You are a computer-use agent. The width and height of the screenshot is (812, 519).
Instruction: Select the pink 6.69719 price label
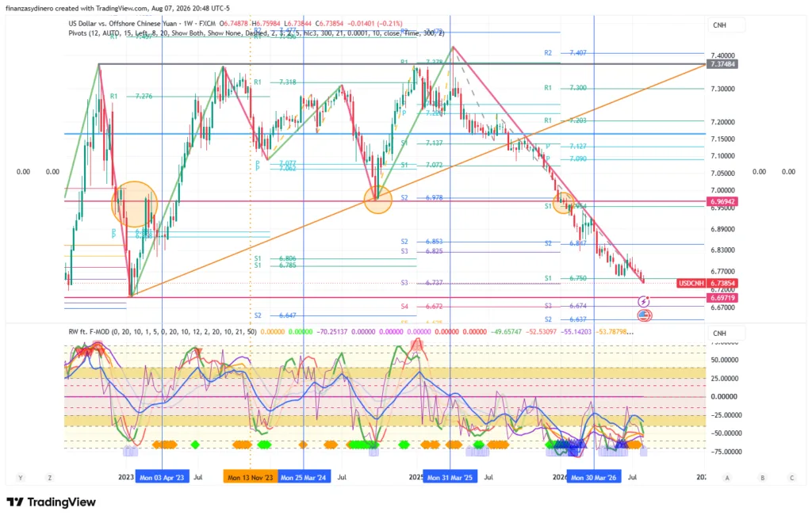[722, 298]
